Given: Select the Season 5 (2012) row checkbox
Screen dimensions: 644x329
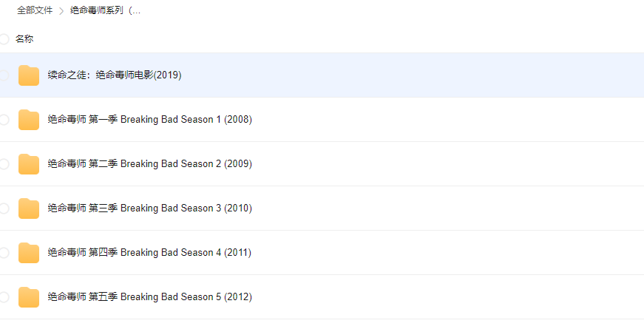Looking at the screenshot, I should click(x=4, y=297).
